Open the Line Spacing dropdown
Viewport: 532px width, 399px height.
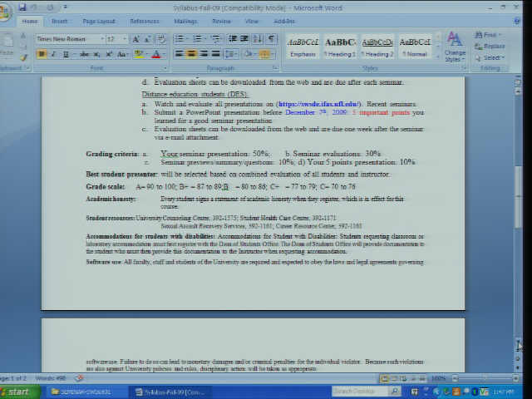coord(232,54)
